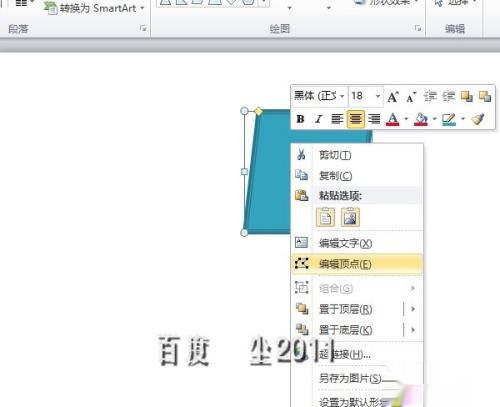Select center text alignment button
This screenshot has height=407, width=500.
[356, 119]
